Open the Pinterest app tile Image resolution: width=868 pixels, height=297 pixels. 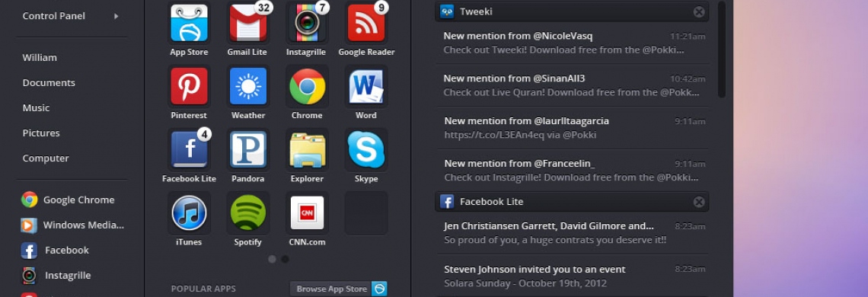tap(190, 86)
